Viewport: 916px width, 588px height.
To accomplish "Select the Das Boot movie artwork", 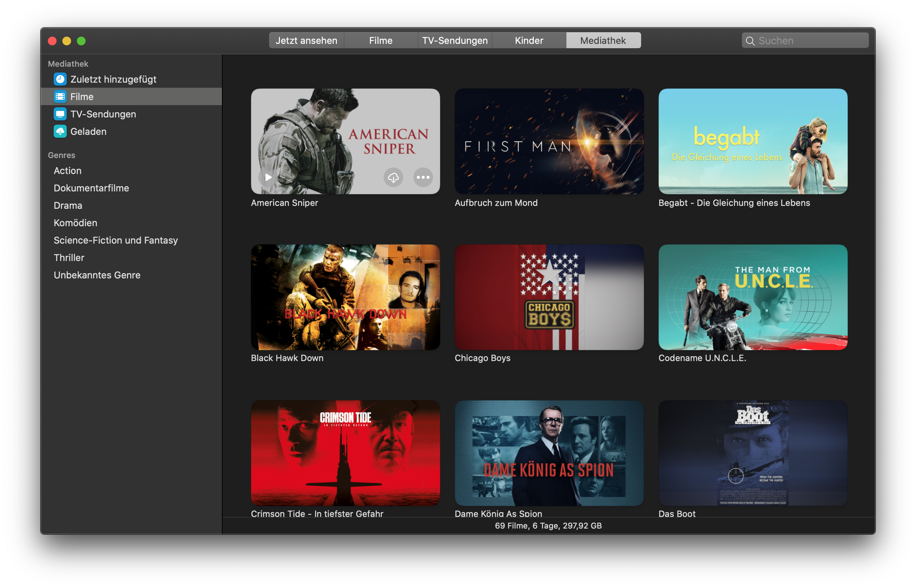I will (x=752, y=453).
